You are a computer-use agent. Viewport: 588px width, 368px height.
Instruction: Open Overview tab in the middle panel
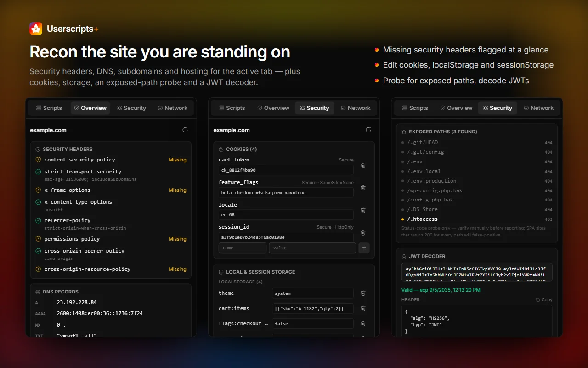pos(273,108)
